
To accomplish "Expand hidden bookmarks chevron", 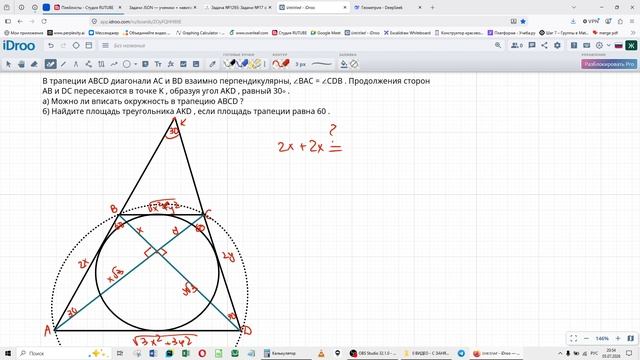I will 633,33.
